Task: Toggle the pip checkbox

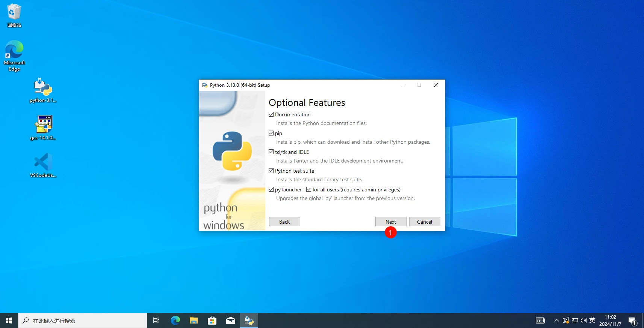Action: coord(271,133)
